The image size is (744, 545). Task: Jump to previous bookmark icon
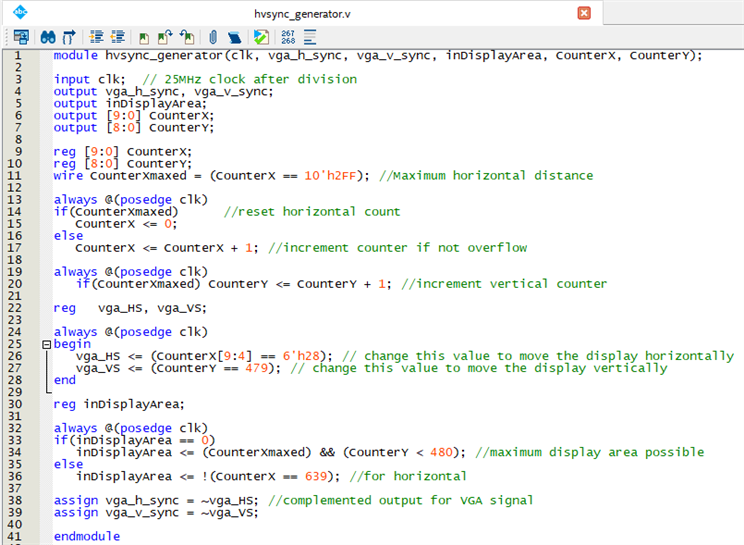(186, 37)
